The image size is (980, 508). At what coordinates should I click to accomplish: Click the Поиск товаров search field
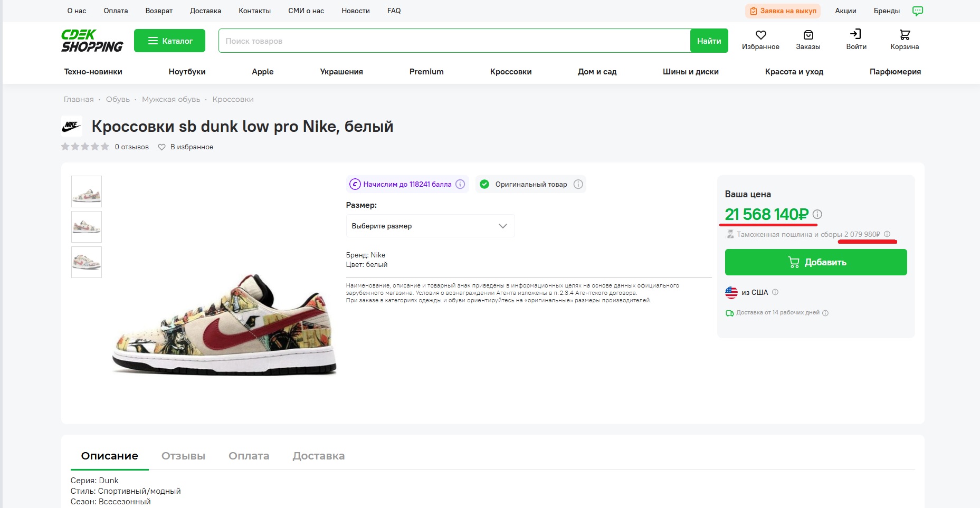454,41
